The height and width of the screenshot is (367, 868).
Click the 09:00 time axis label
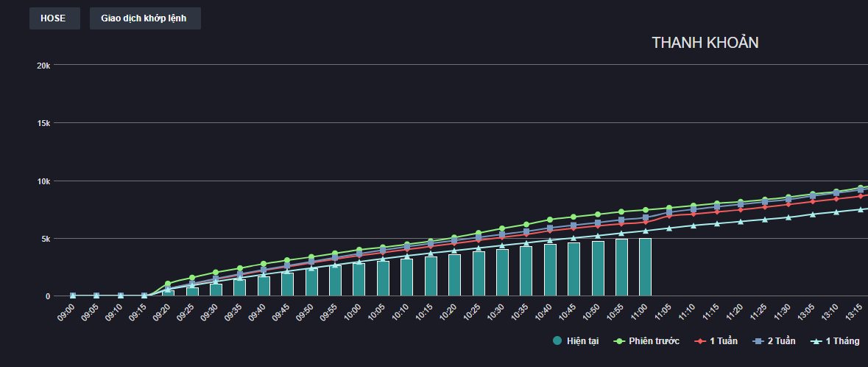[x=66, y=312]
